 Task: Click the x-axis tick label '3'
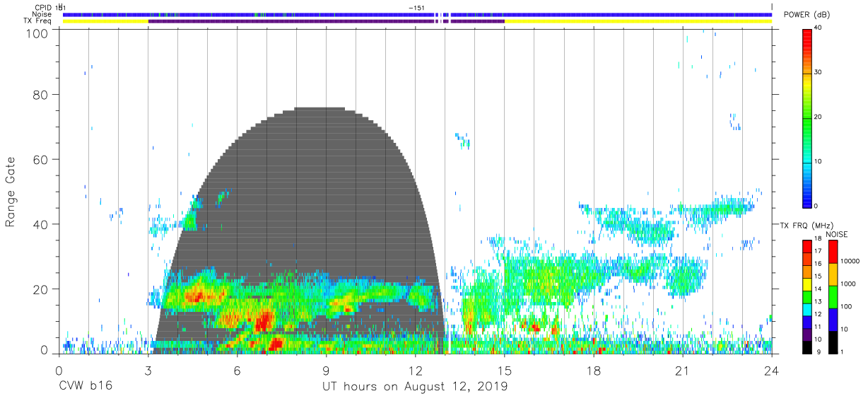click(148, 371)
